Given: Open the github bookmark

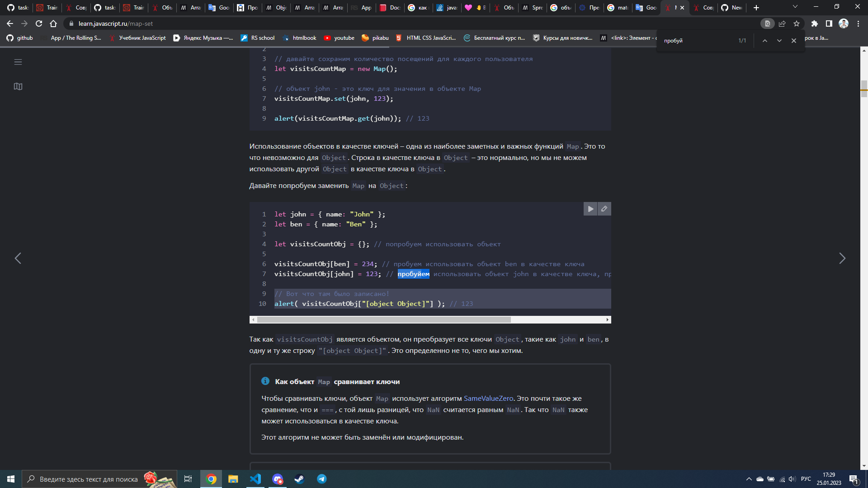Looking at the screenshot, I should click(x=20, y=38).
